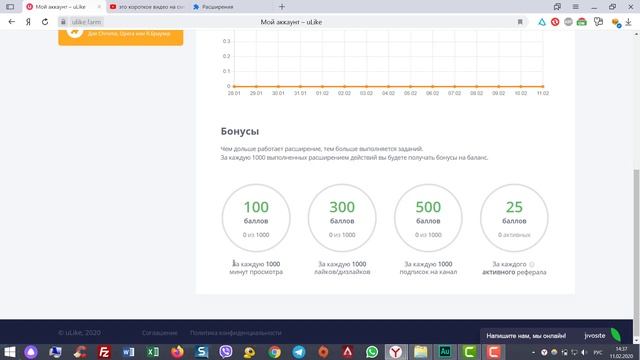Go back using the browser back arrow

tap(11, 22)
